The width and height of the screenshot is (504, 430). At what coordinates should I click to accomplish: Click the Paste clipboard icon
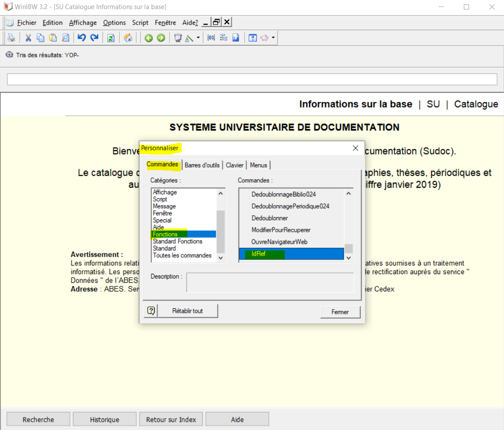point(53,38)
